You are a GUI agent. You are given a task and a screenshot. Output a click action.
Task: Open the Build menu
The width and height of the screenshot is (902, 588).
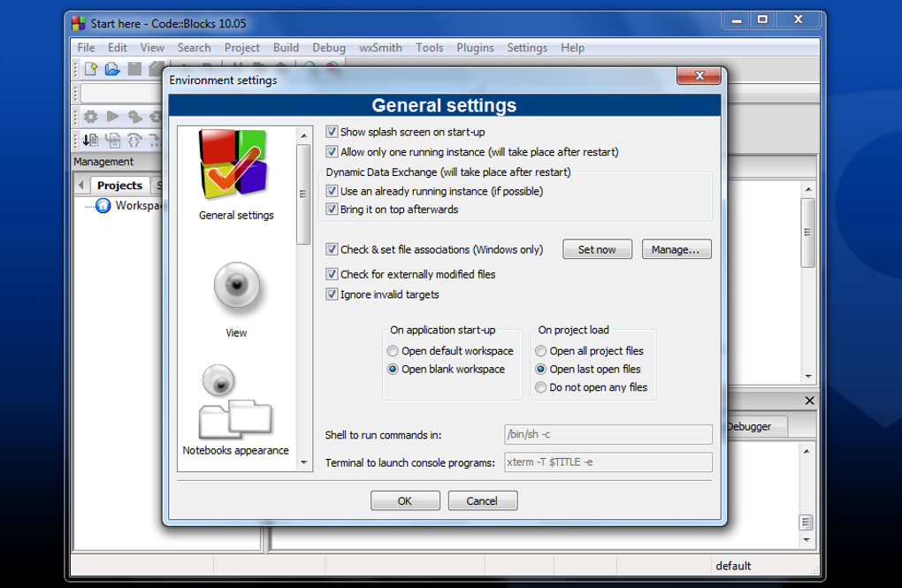pos(286,48)
